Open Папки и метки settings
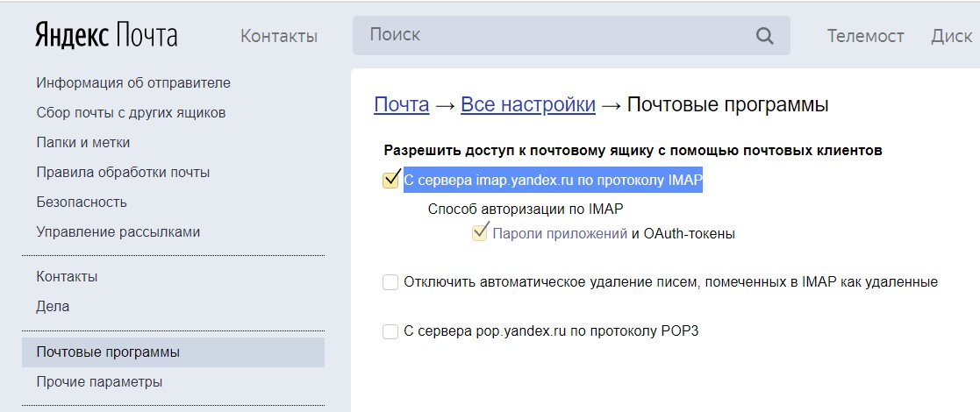 click(83, 142)
